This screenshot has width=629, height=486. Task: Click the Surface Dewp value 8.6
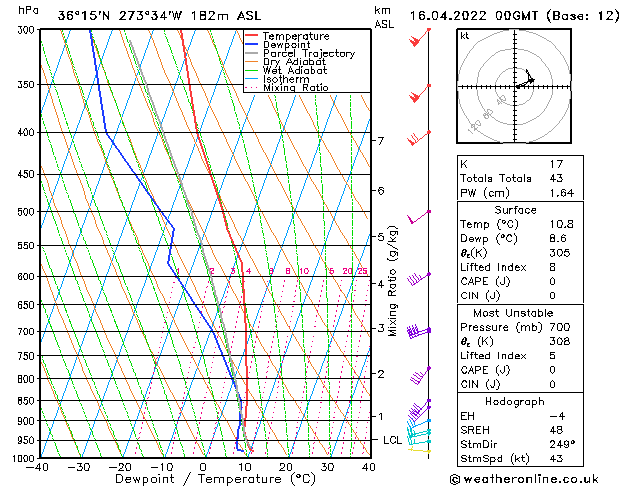[x=558, y=239]
